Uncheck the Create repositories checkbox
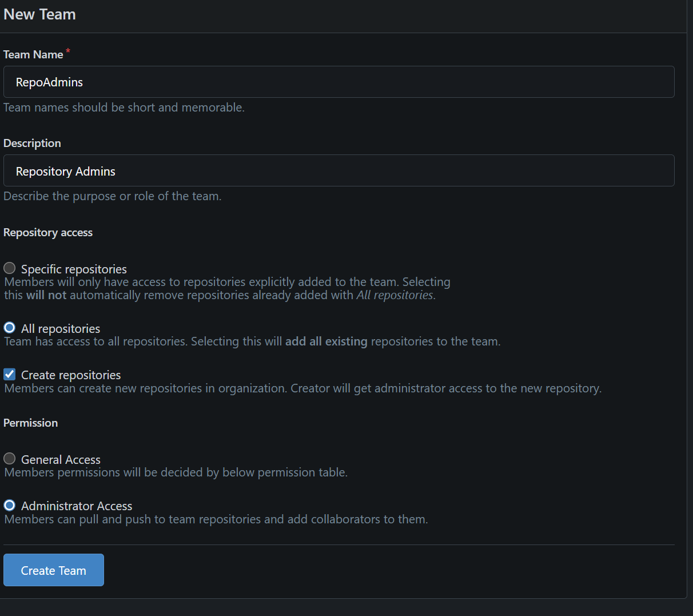693x616 pixels. point(10,375)
